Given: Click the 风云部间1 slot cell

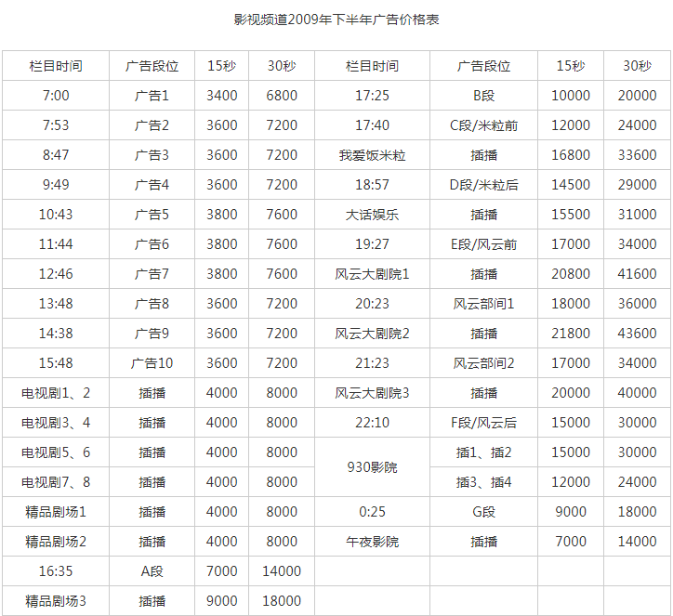Looking at the screenshot, I should [483, 303].
